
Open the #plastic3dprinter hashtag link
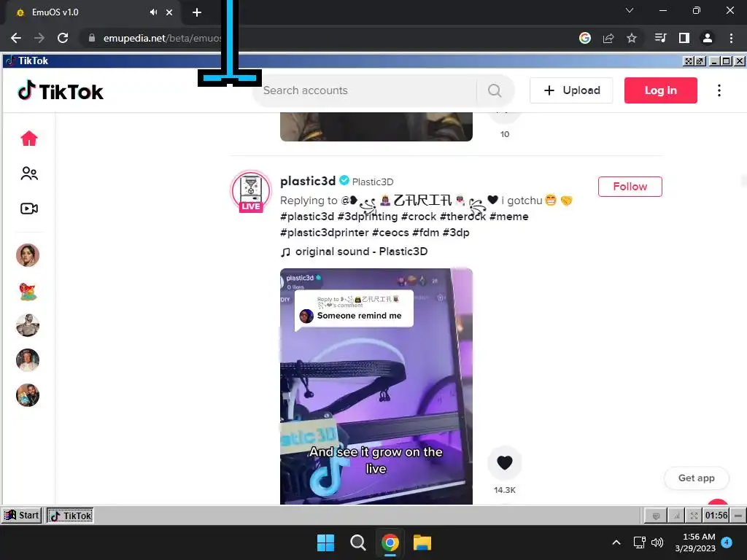pyautogui.click(x=325, y=233)
